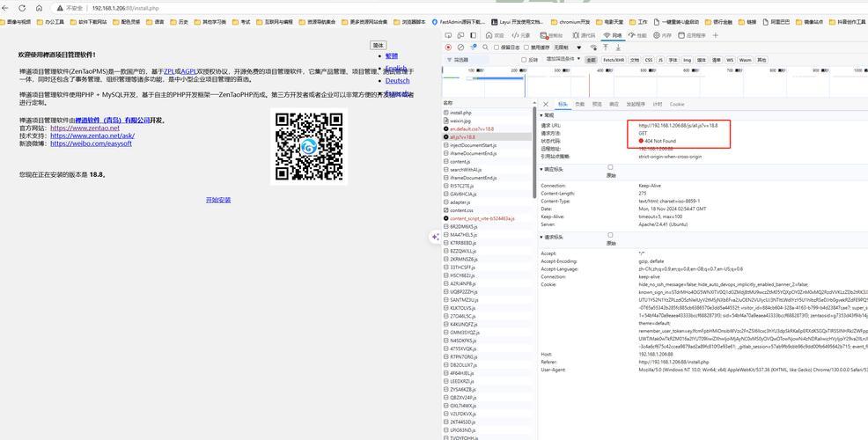Click the export HAR download icon
The width and height of the screenshot is (868, 440).
pos(618,48)
